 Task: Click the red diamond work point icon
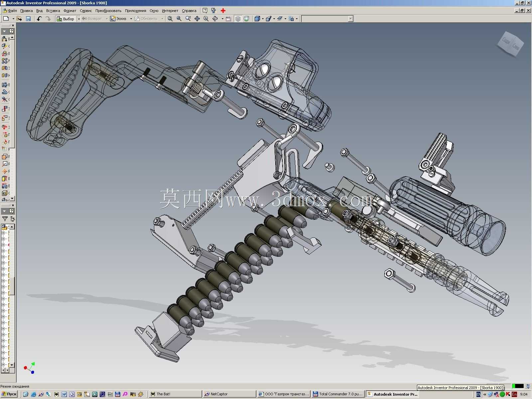point(5,171)
